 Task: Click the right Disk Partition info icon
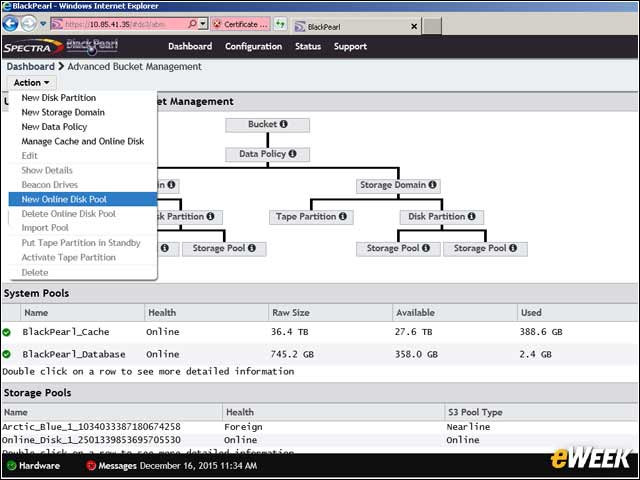point(471,216)
